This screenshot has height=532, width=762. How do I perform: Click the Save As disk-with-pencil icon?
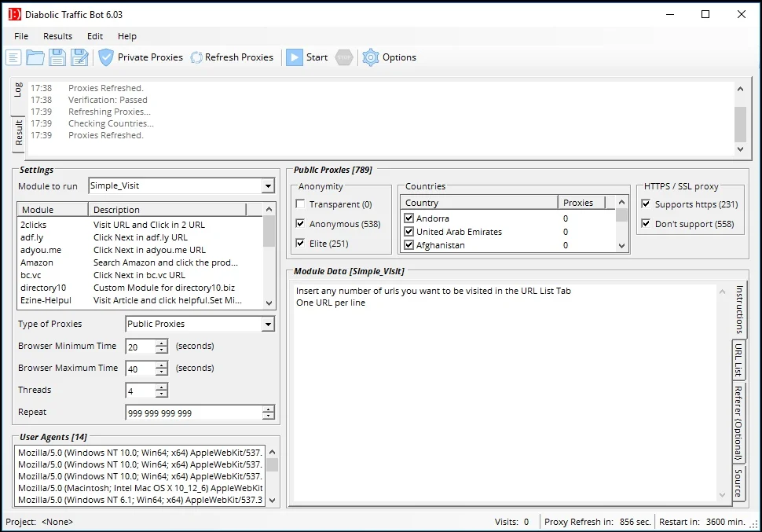[79, 57]
